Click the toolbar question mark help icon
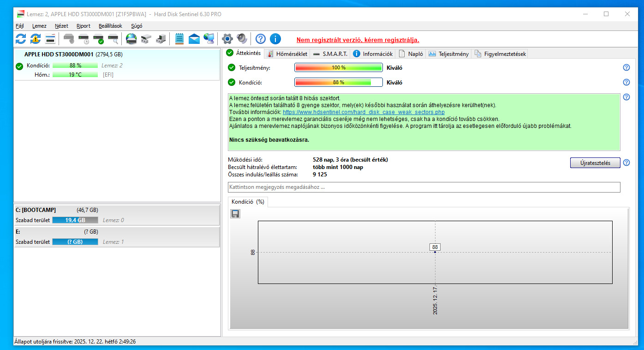This screenshot has height=350, width=644. (261, 39)
